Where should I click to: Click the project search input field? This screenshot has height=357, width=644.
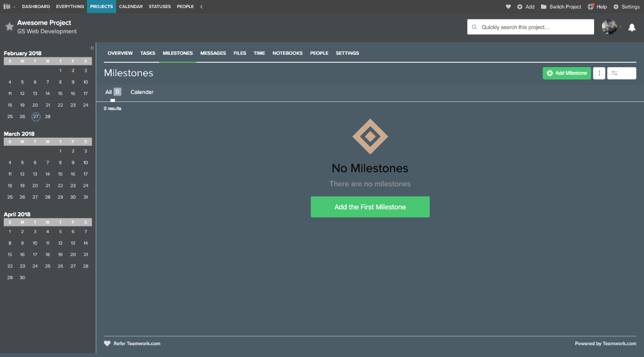(530, 27)
